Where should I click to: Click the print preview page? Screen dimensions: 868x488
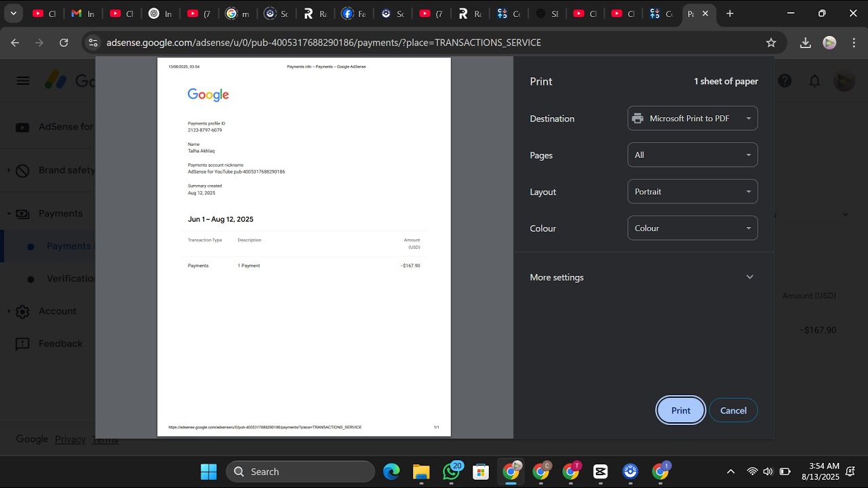click(304, 247)
